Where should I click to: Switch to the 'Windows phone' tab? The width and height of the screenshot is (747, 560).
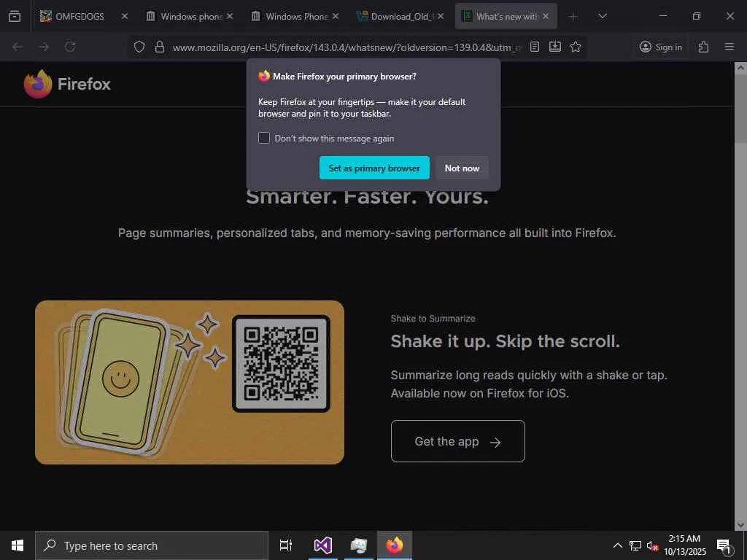coord(189,16)
